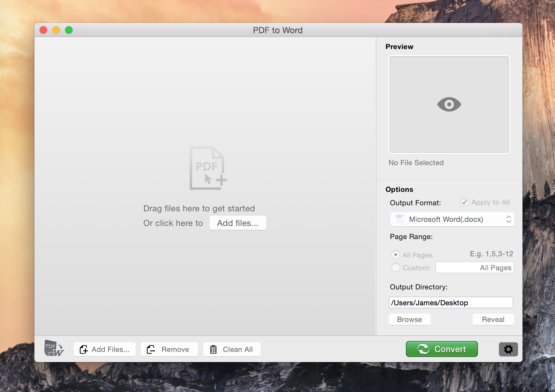Click the 'E.g. 1,5,3-12' hint text
The image size is (555, 392).
(x=492, y=254)
